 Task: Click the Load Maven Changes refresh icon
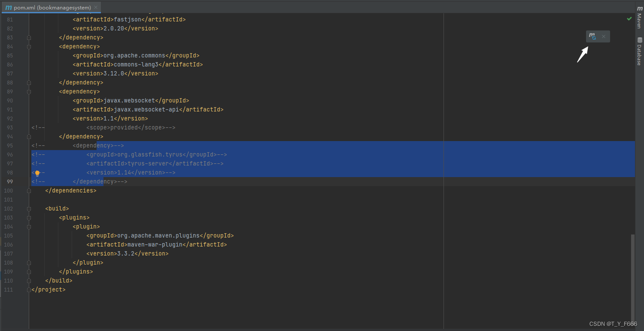(x=592, y=36)
